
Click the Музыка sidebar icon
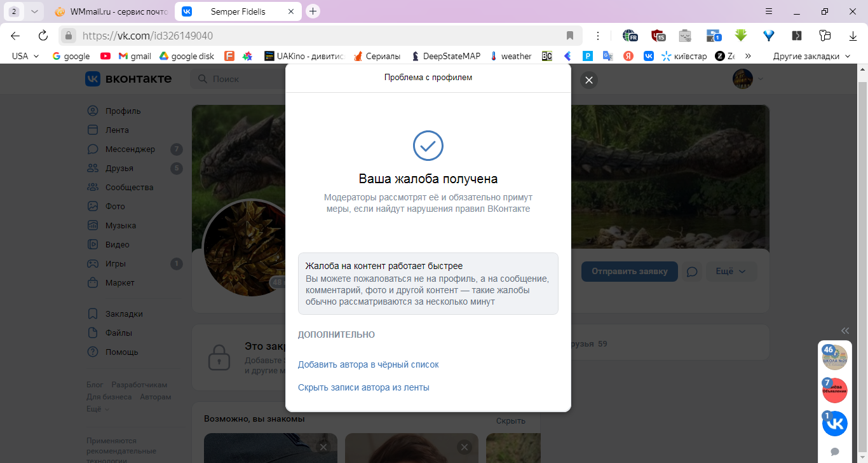coord(93,225)
